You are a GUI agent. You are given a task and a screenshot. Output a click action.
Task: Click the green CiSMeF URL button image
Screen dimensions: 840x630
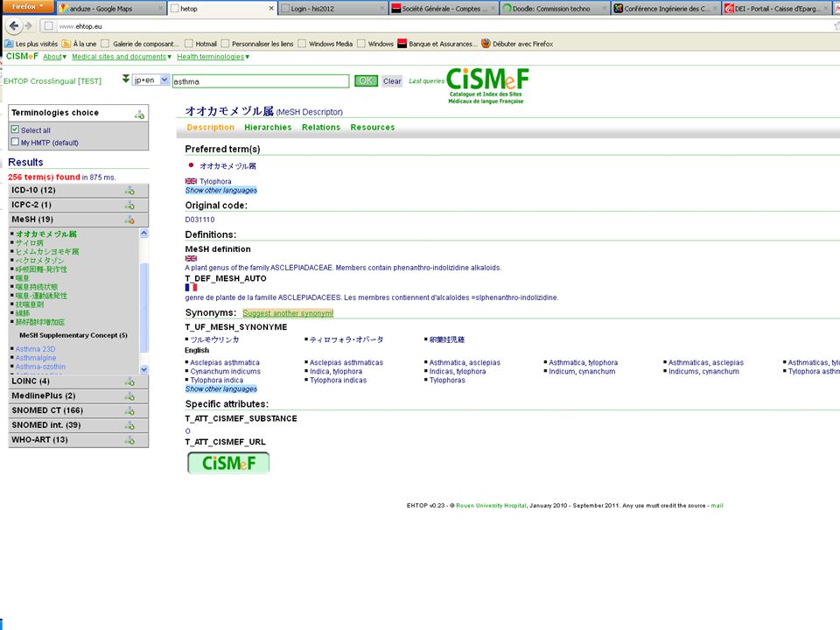click(x=228, y=463)
